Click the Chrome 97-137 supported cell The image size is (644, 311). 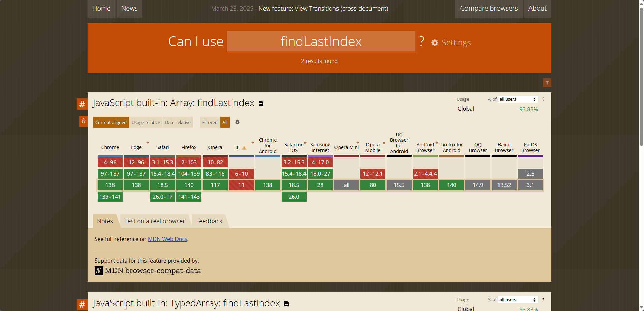[x=110, y=174]
